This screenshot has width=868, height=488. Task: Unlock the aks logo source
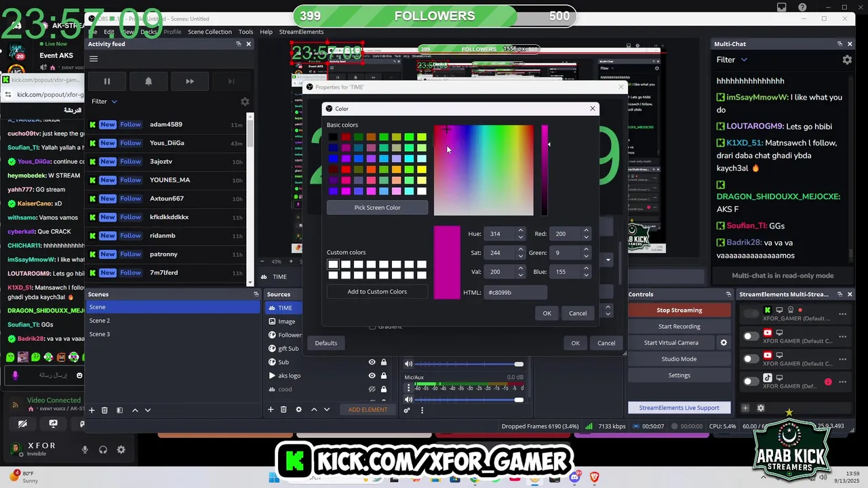pos(384,375)
